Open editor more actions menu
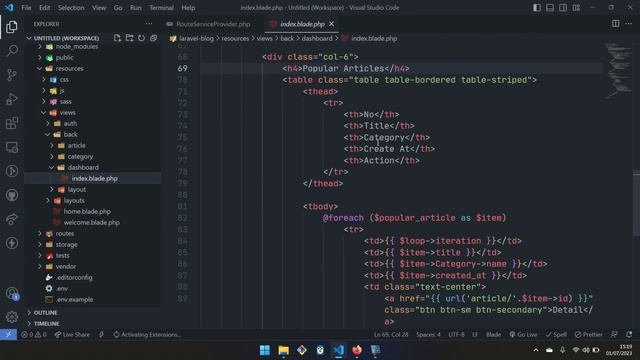 [629, 24]
